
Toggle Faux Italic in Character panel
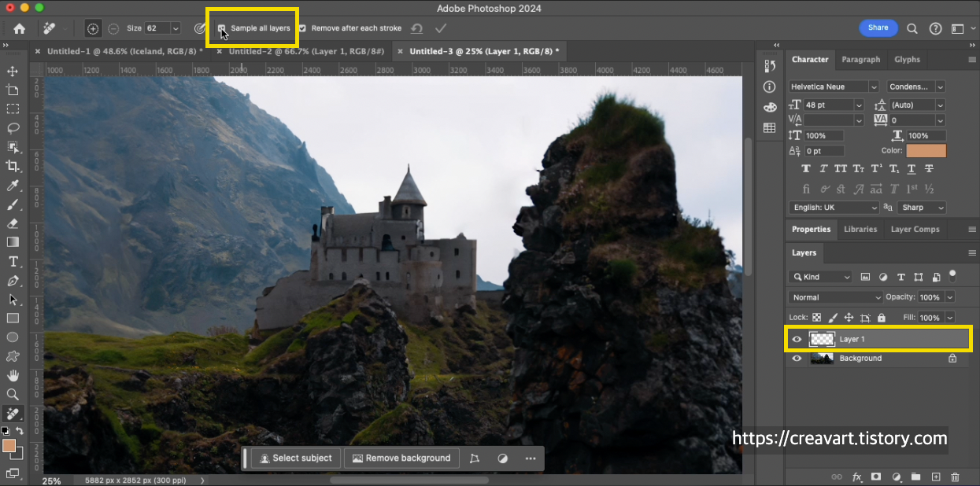point(823,169)
